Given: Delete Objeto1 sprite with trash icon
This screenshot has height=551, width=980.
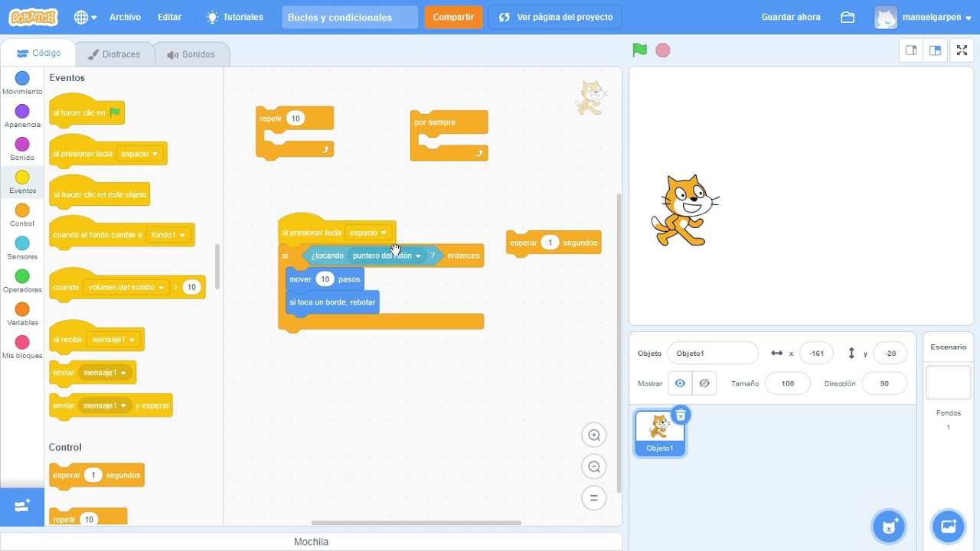Looking at the screenshot, I should 681,415.
